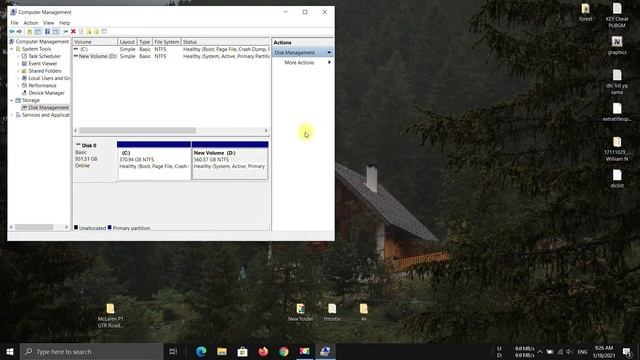Select the 'McLaren P1 GTR Road' desktop icon

click(110, 316)
